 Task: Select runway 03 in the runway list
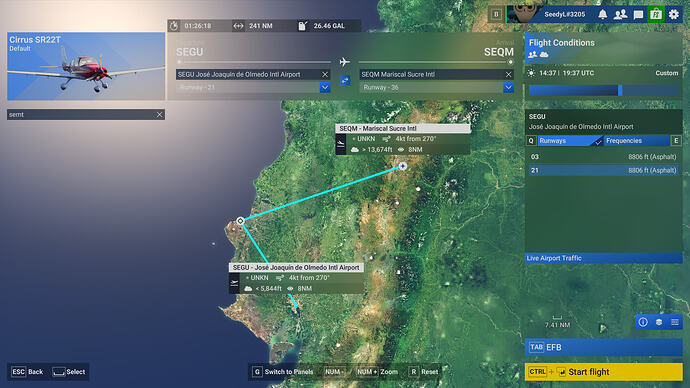603,157
